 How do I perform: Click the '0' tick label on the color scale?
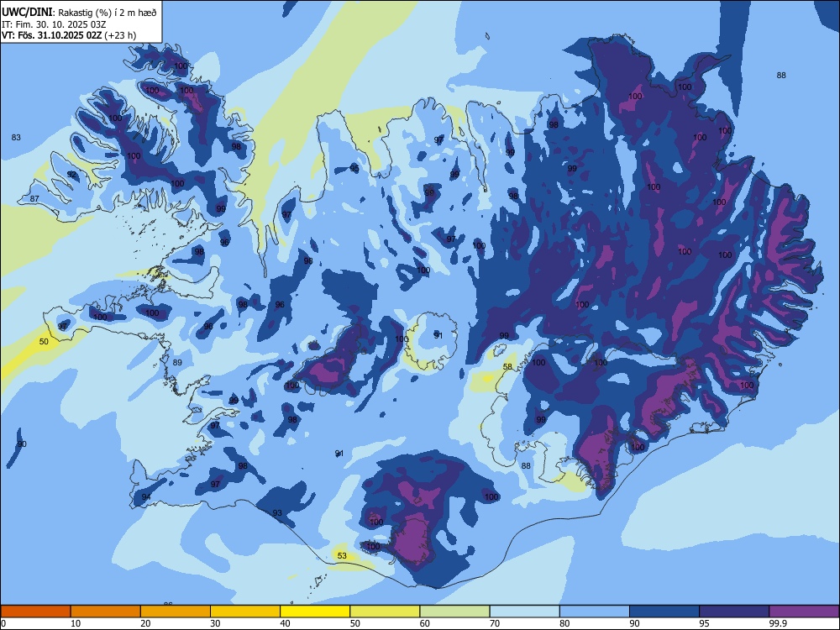tap(3, 623)
